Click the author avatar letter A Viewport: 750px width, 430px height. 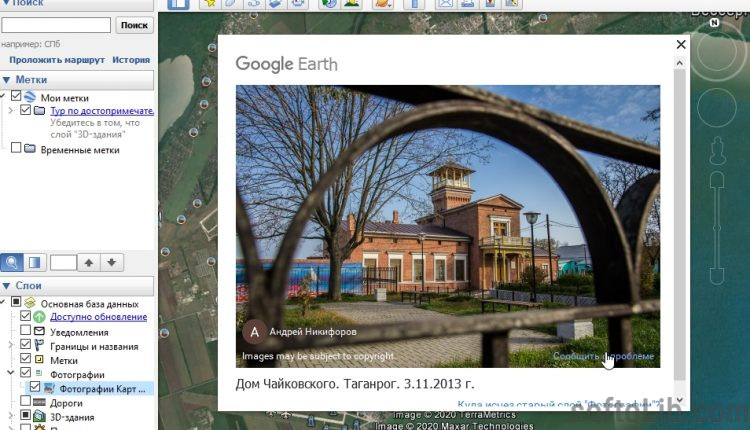254,332
